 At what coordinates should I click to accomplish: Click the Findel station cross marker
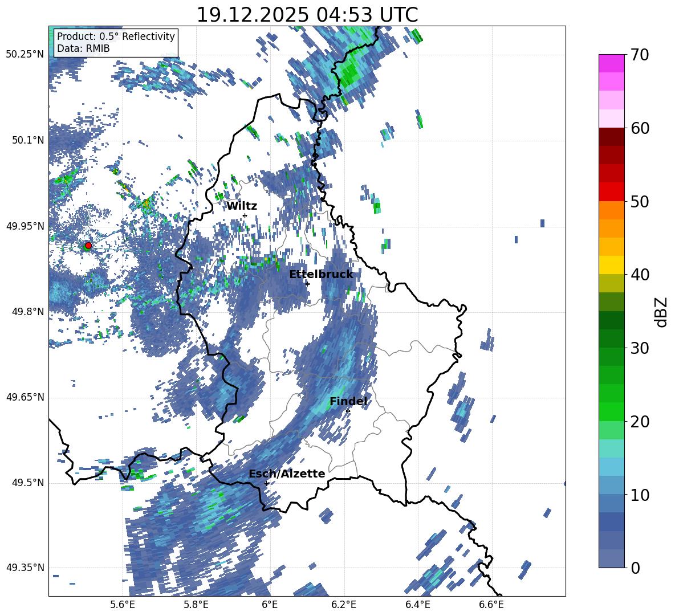coord(348,411)
